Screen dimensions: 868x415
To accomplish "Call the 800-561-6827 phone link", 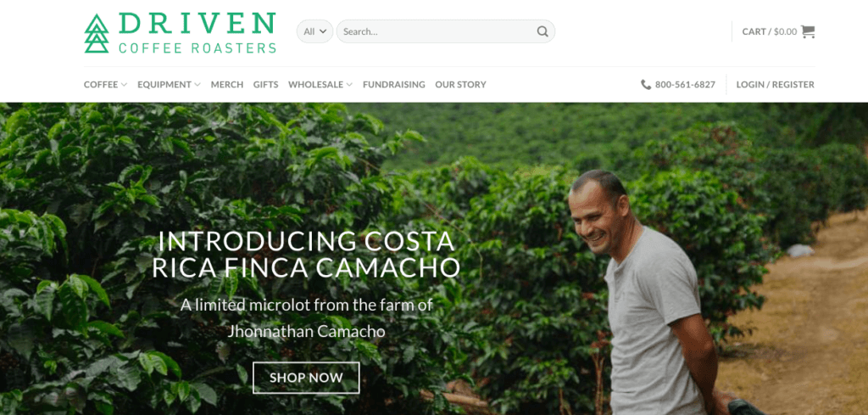I will (x=685, y=85).
